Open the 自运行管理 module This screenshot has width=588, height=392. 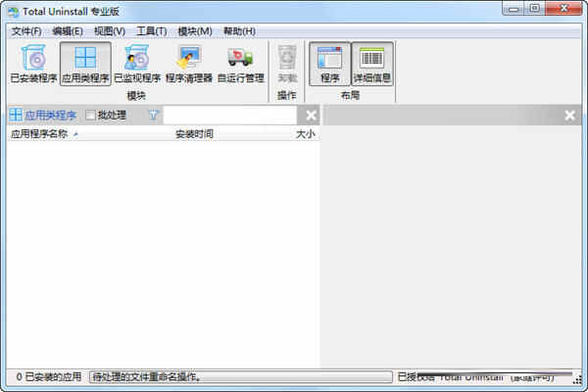point(239,63)
